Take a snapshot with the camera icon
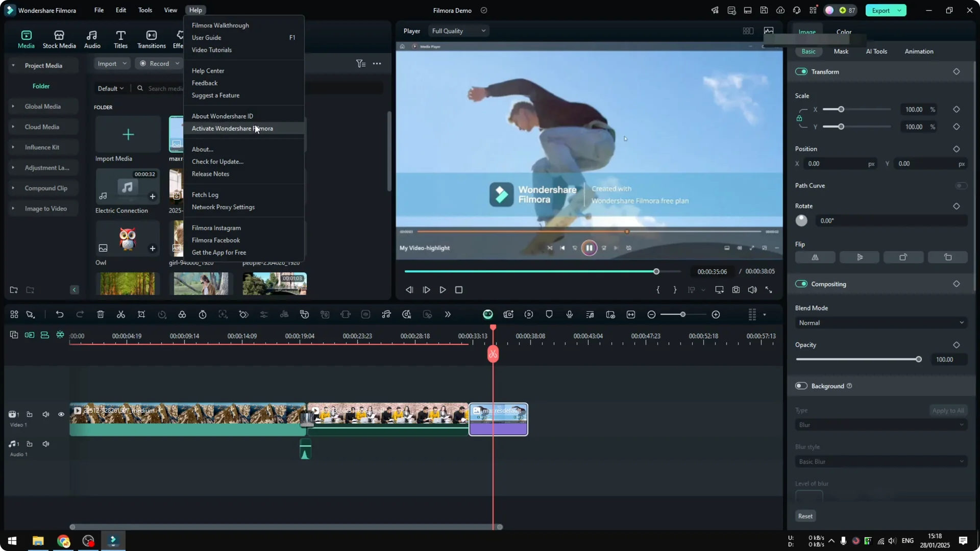The width and height of the screenshot is (980, 551). click(736, 290)
